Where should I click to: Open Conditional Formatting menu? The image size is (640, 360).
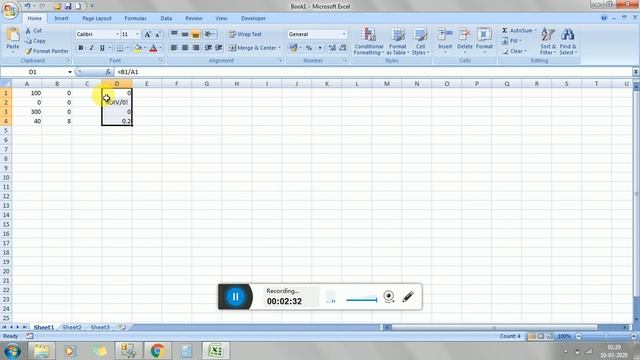369,41
